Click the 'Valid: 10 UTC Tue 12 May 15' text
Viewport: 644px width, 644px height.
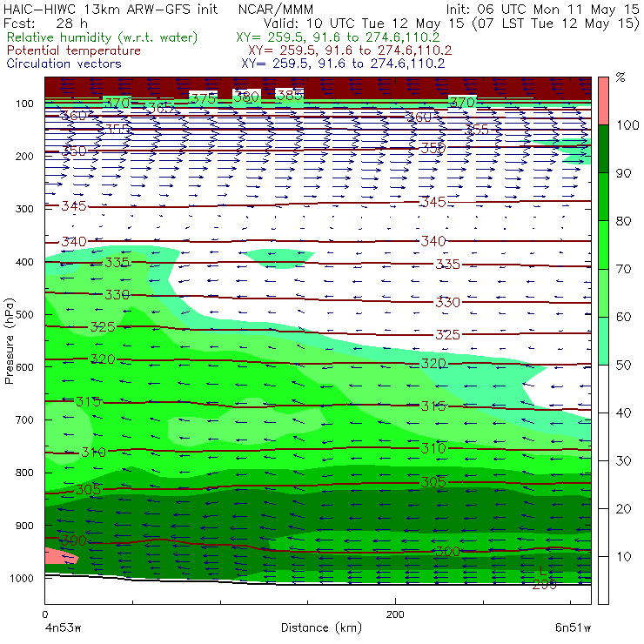[x=364, y=23]
